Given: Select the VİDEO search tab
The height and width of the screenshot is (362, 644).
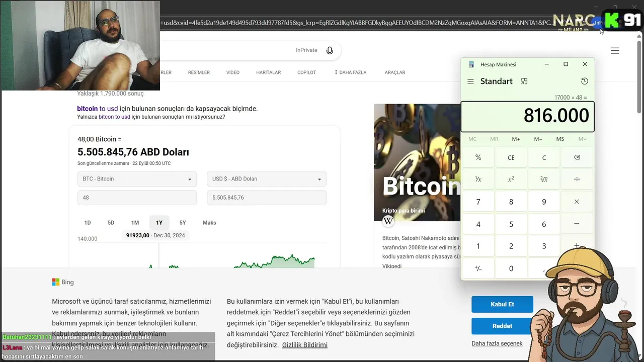Looking at the screenshot, I should 233,72.
